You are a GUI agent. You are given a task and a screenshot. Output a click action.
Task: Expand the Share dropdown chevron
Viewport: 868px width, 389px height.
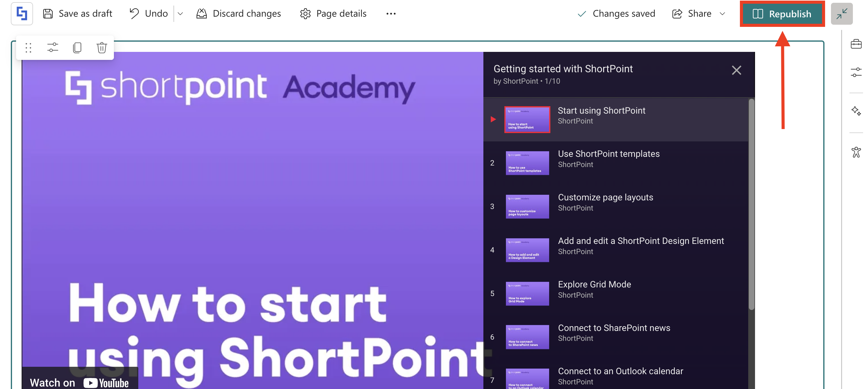coord(722,14)
